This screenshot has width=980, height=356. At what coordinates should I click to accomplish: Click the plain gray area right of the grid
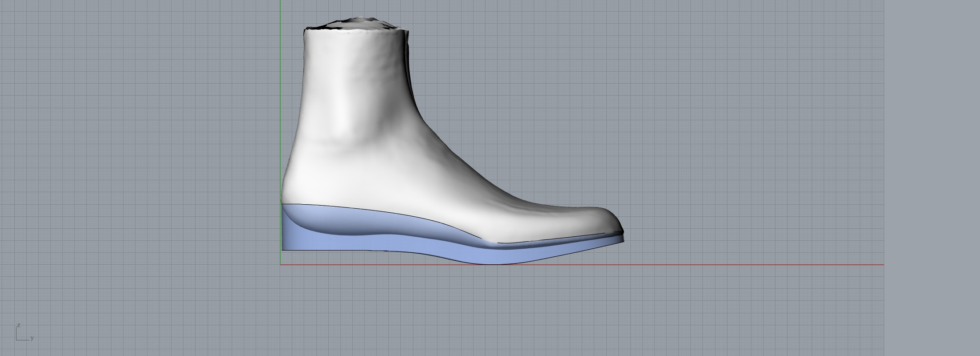pos(931,178)
